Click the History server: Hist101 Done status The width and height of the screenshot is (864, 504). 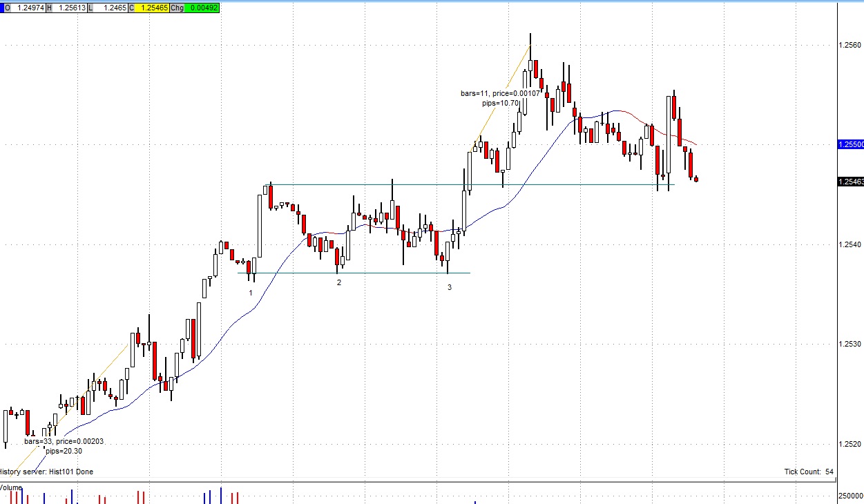click(46, 472)
